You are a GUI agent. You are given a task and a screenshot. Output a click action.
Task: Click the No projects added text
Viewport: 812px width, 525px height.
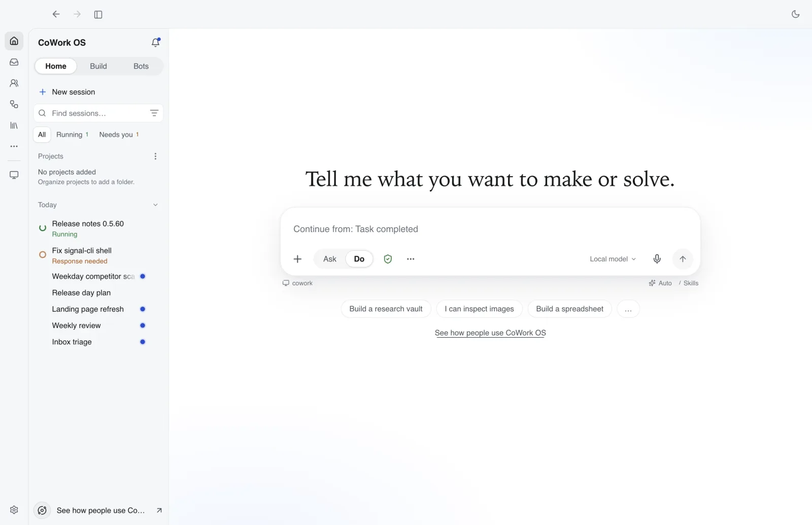tap(67, 172)
